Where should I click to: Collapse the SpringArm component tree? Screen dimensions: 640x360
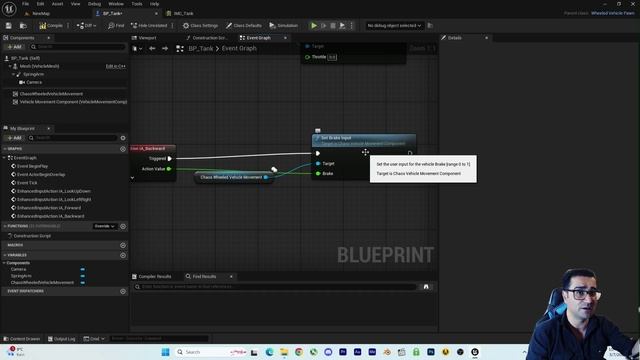point(14,74)
